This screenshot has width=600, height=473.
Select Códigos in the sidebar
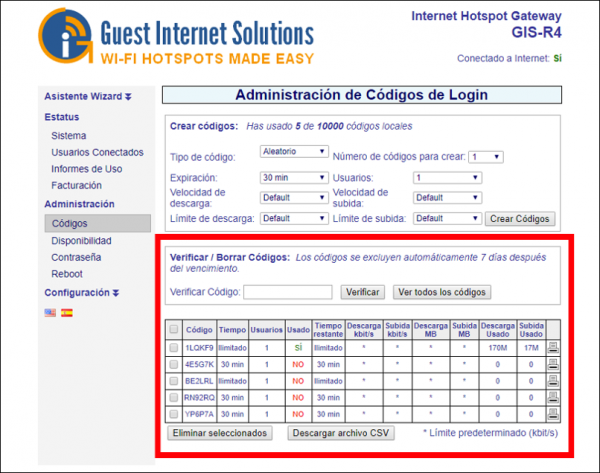click(98, 223)
